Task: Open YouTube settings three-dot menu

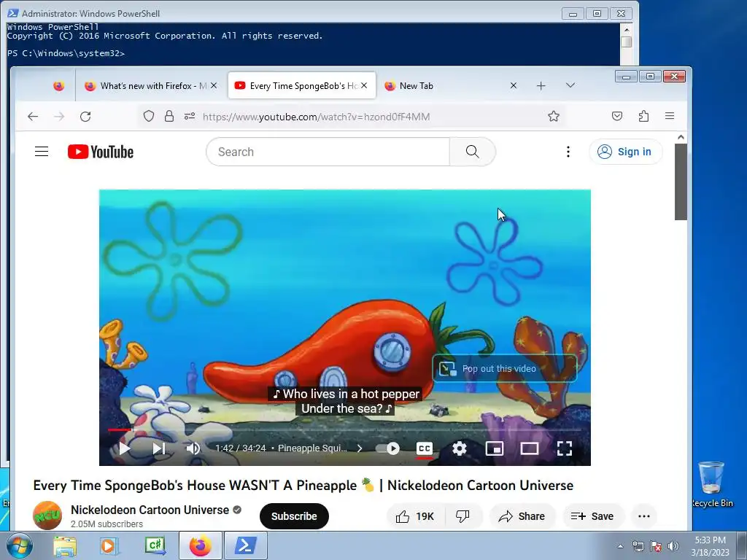Action: (x=568, y=152)
